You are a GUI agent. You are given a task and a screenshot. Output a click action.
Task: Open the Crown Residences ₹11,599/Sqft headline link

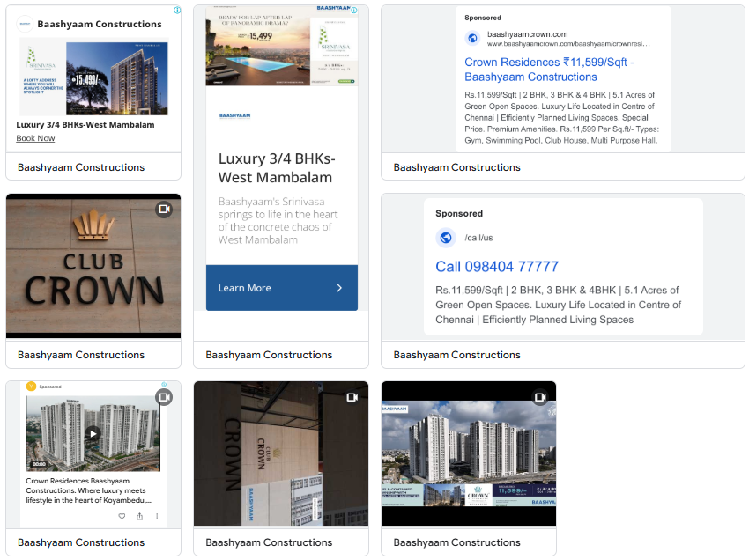coord(549,70)
